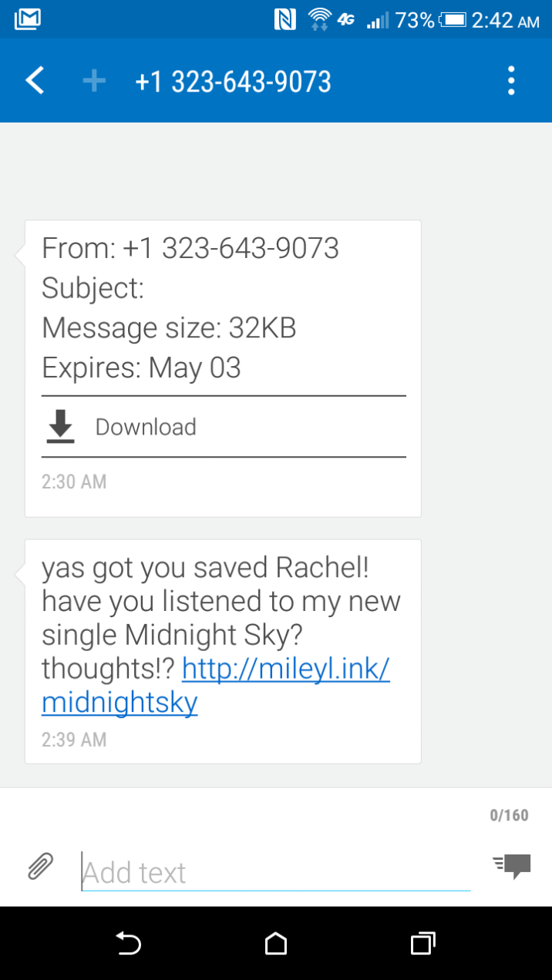552x980 pixels.
Task: Open the recent apps button
Action: [x=422, y=944]
